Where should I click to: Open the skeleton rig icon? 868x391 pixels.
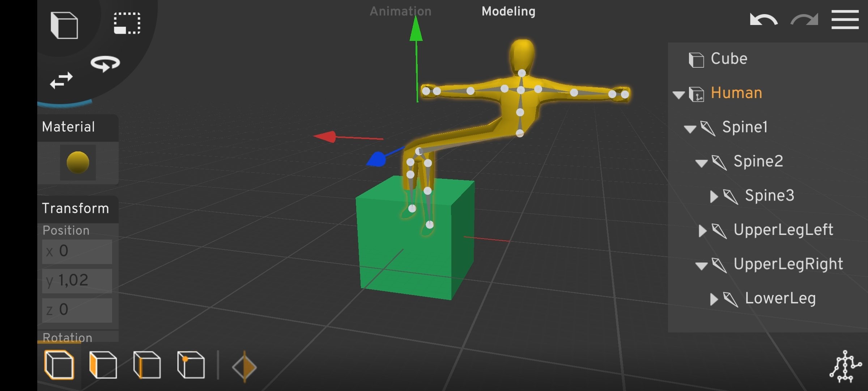[x=845, y=366]
